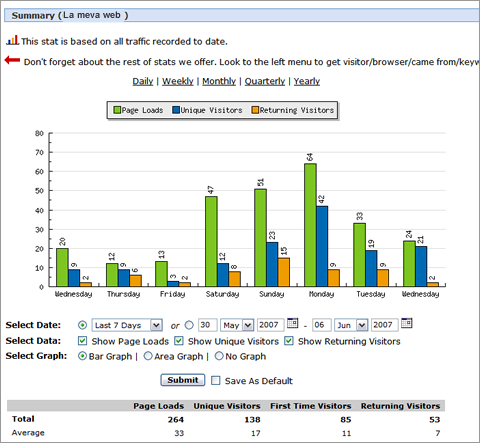480x443 pixels.
Task: Click Monday's green Page Loads bar (64)
Action: (x=310, y=225)
